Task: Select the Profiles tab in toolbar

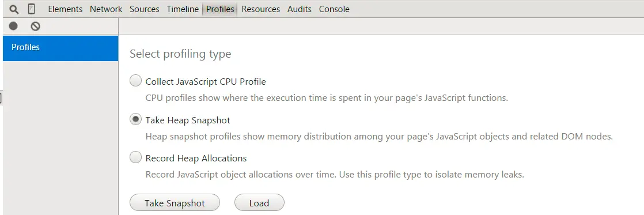Action: [220, 9]
